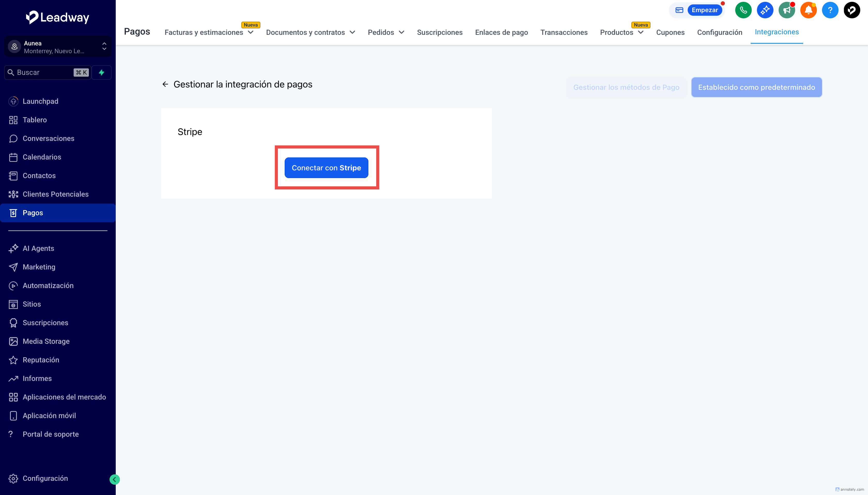The height and width of the screenshot is (495, 868).
Task: Click the Buscar search field
Action: click(44, 73)
